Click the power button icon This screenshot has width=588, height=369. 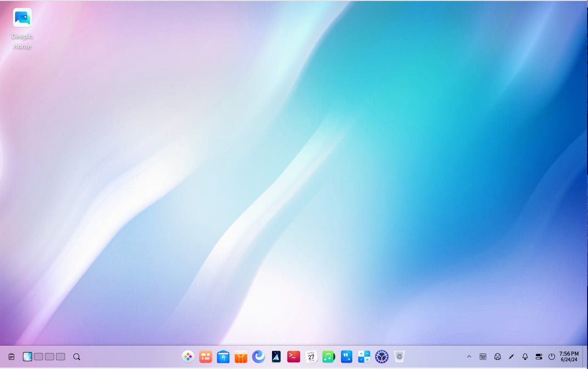[x=552, y=357]
